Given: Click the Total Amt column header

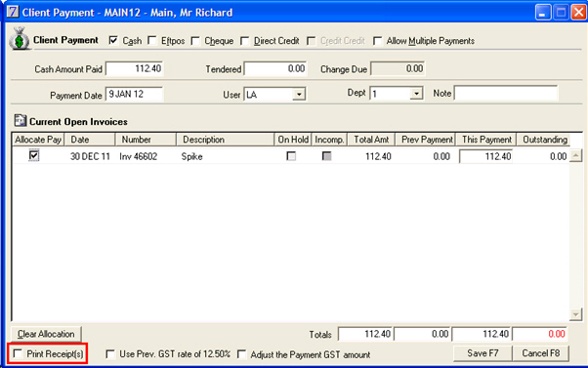Looking at the screenshot, I should pyautogui.click(x=371, y=140).
